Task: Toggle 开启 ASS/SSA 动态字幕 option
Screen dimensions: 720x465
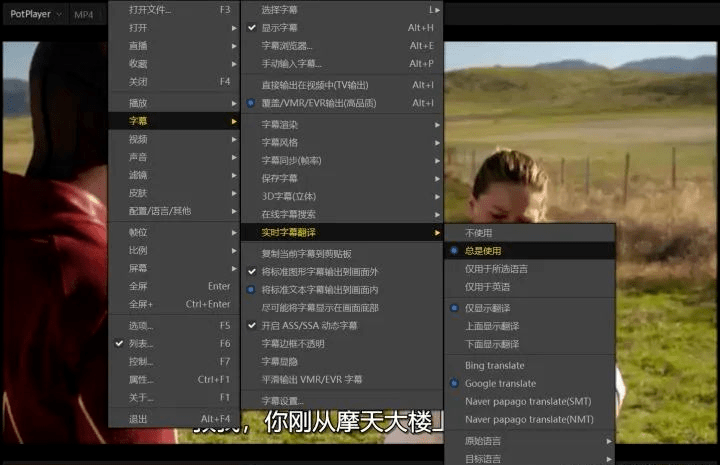Action: pyautogui.click(x=342, y=325)
